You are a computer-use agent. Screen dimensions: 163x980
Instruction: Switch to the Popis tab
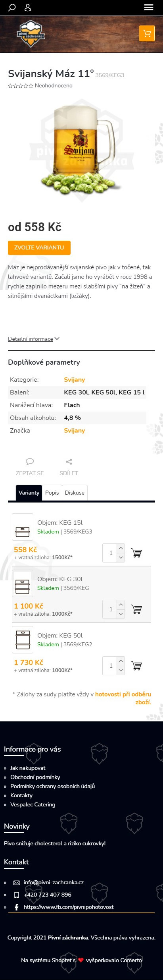(x=52, y=493)
